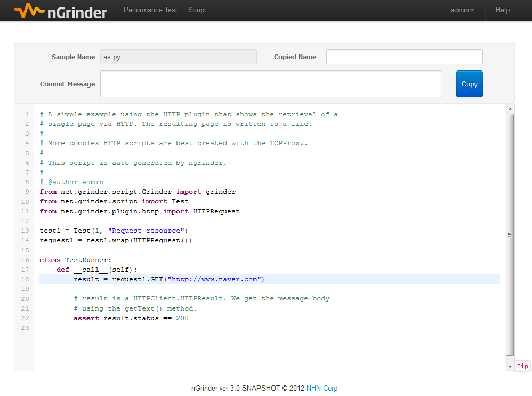Viewport: 532px width, 396px height.
Task: Place cursor on the class TestRunner line
Action: pos(75,260)
